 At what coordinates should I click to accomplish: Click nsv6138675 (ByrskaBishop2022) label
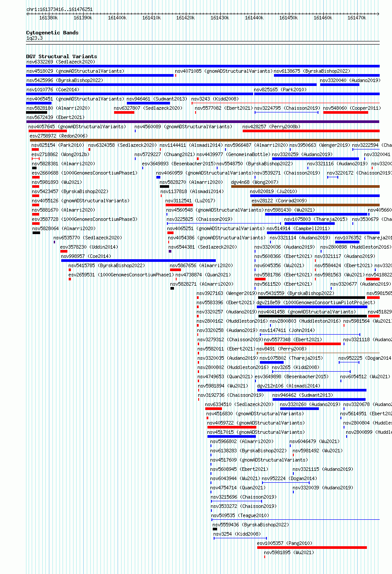[312, 71]
